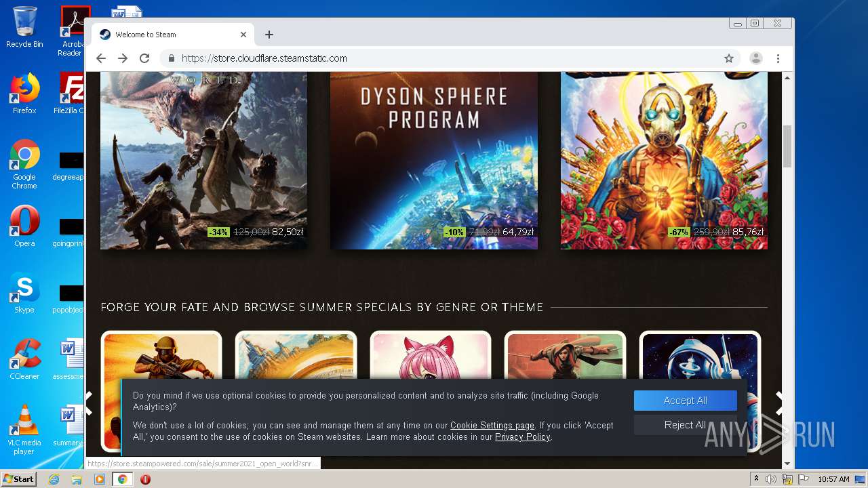The width and height of the screenshot is (868, 488).
Task: Click the scrollbar up arrow
Action: click(787, 78)
